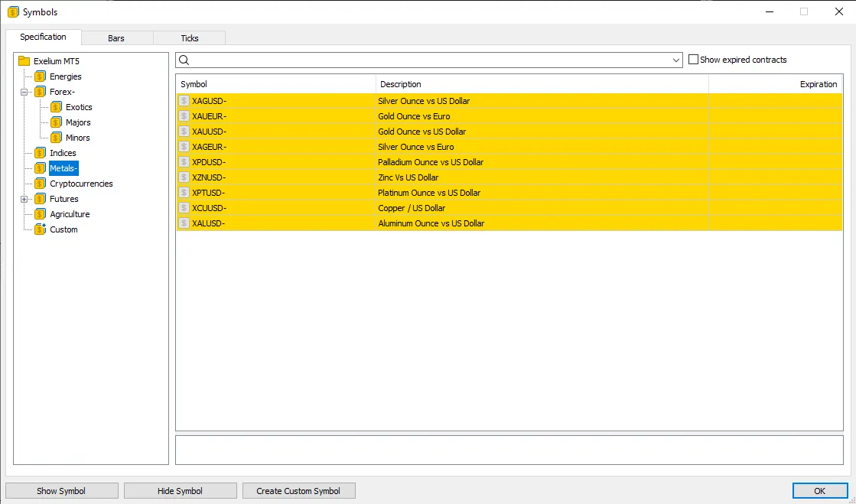
Task: Click the dollar icon beside XAUUSD-
Action: tap(184, 132)
